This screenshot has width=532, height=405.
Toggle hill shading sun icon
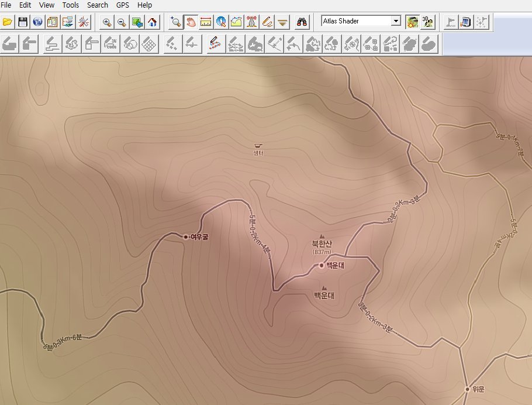(412, 22)
